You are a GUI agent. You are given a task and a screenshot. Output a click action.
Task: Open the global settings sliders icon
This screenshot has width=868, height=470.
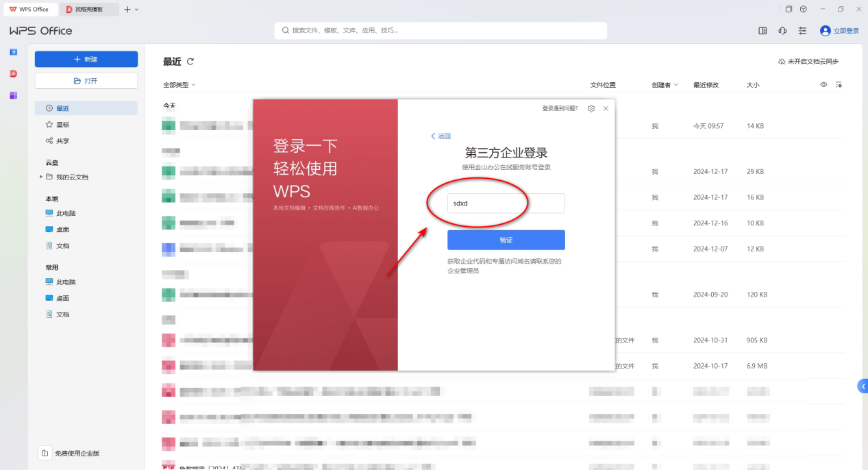point(803,31)
